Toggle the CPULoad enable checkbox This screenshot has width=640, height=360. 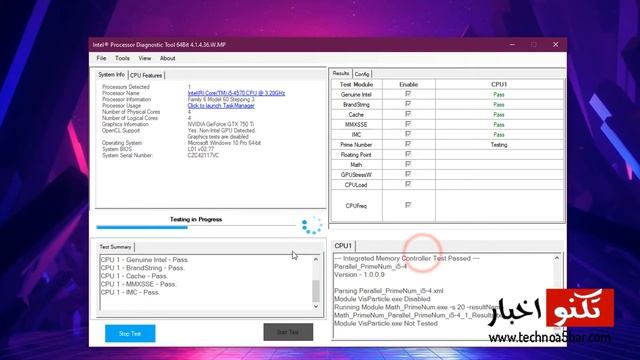tap(408, 184)
